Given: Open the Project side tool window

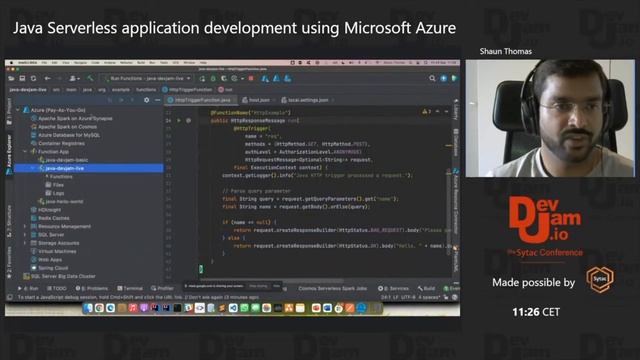Looking at the screenshot, I should click(9, 111).
